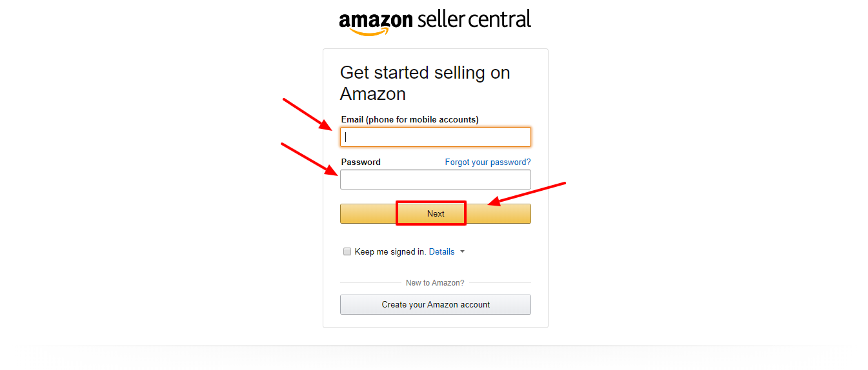Click the red arrow pointing at Password field

click(x=309, y=159)
